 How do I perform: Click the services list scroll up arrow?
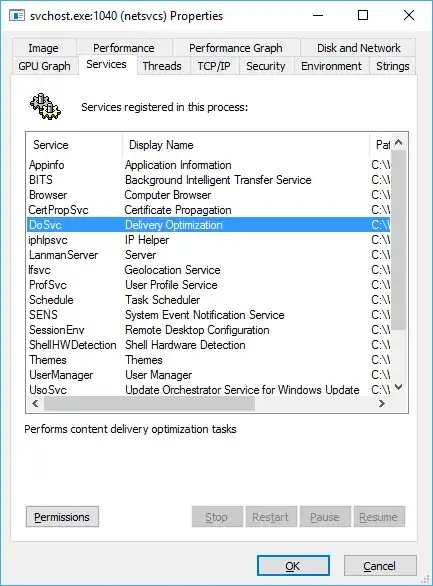[399, 142]
